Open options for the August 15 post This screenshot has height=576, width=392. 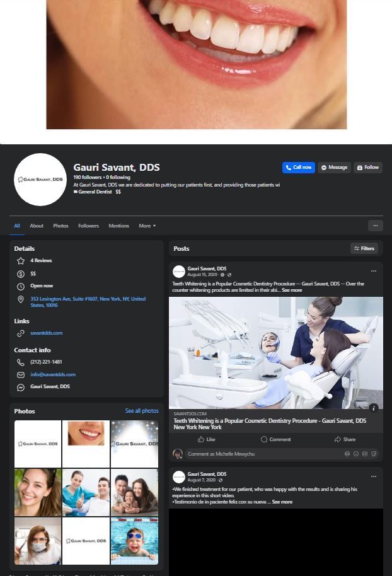click(374, 271)
